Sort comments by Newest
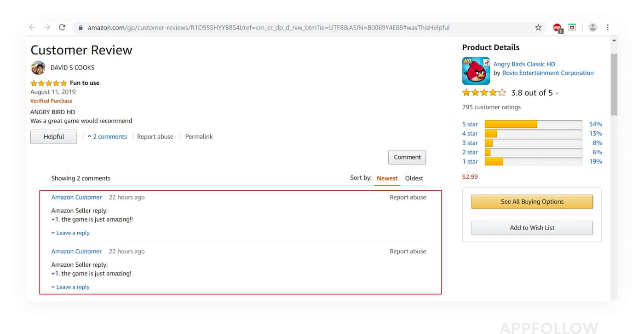The height and width of the screenshot is (334, 644). pyautogui.click(x=387, y=178)
